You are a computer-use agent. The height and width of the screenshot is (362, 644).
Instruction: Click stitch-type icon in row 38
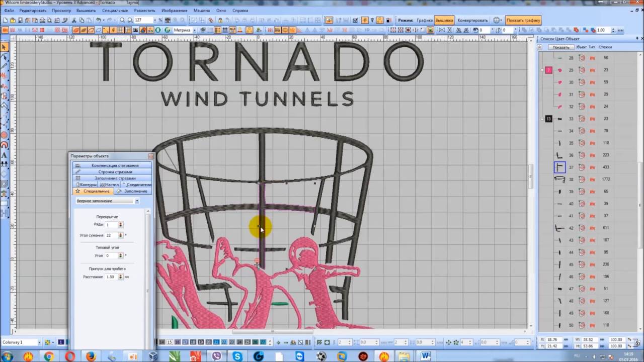(592, 179)
